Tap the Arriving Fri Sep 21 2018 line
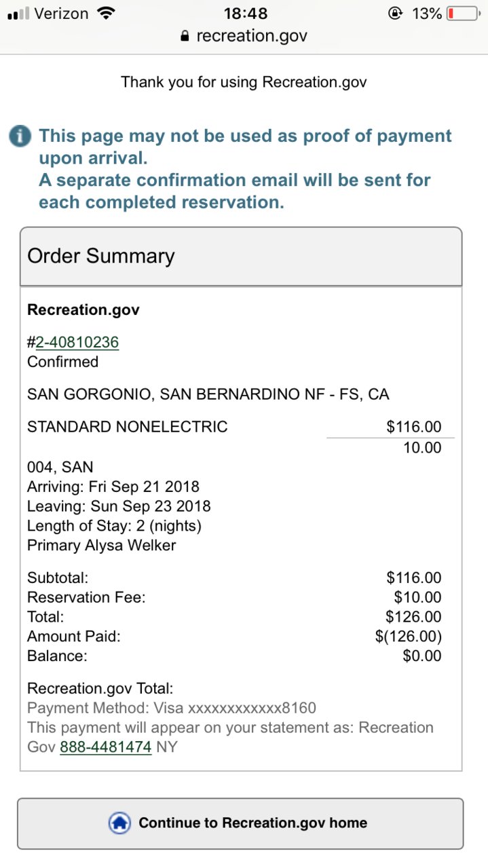This screenshot has width=488, height=868. click(x=113, y=487)
